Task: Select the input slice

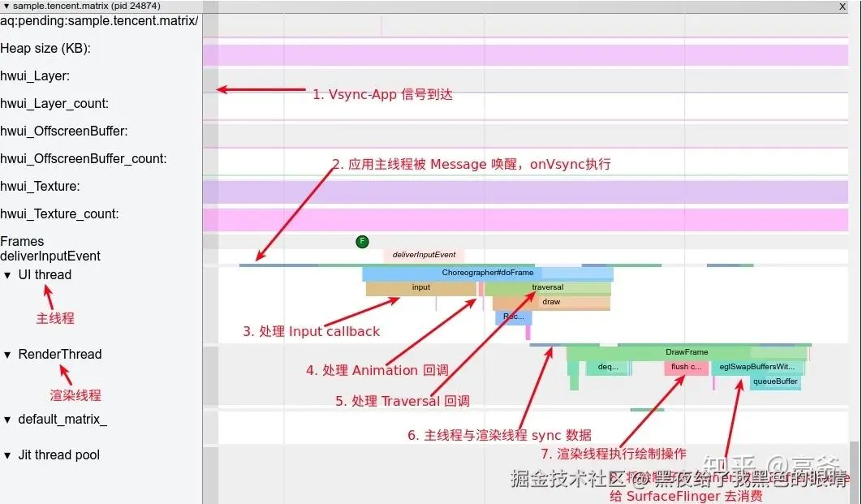Action: click(421, 287)
